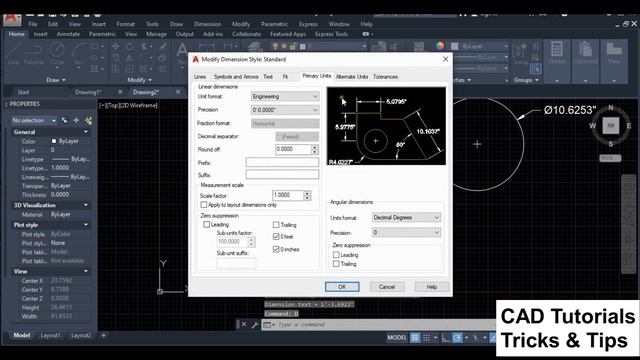Switch to the Lines tab
This screenshot has height=360, width=640.
pyautogui.click(x=200, y=77)
